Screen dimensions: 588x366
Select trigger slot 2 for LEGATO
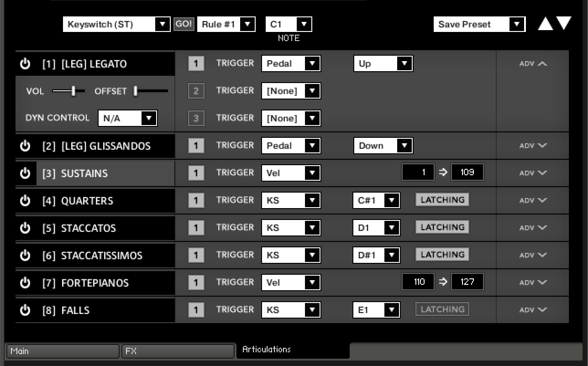[196, 91]
